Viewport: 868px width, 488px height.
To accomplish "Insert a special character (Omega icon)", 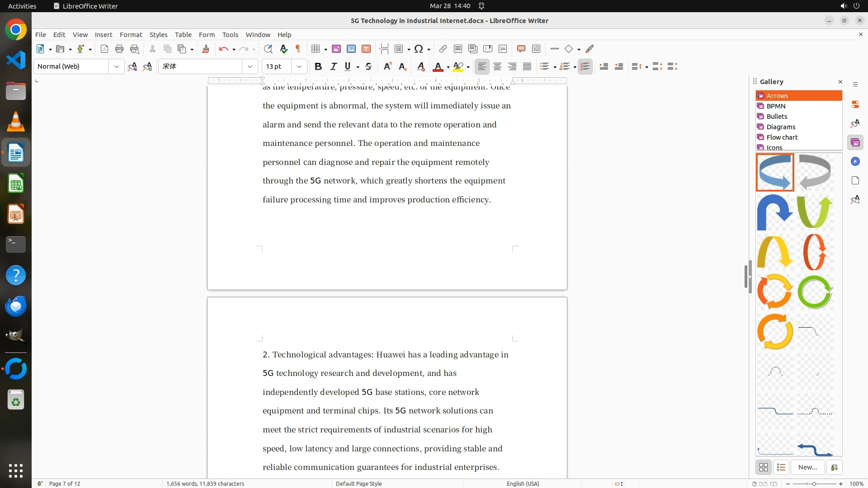I will tap(419, 49).
